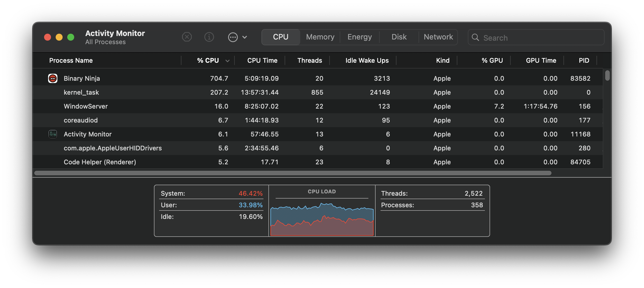Sort by % CPU column header
Viewport: 644px width, 288px height.
pyautogui.click(x=208, y=60)
